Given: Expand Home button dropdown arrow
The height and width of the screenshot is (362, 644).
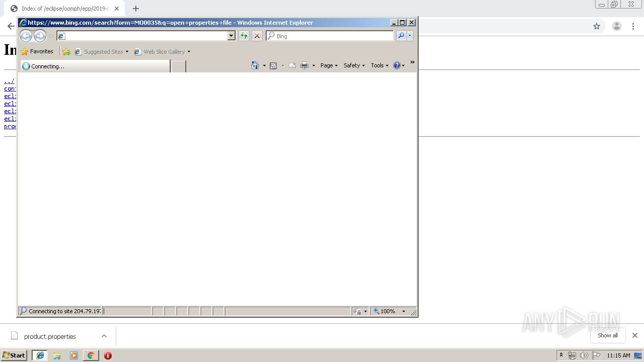Looking at the screenshot, I should [x=264, y=65].
